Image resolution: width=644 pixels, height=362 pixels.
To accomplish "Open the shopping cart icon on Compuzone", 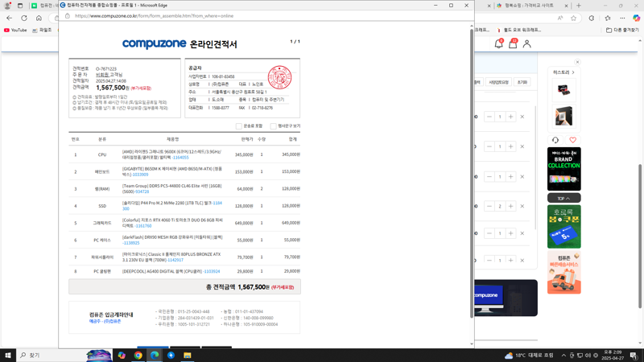I will pos(513,43).
